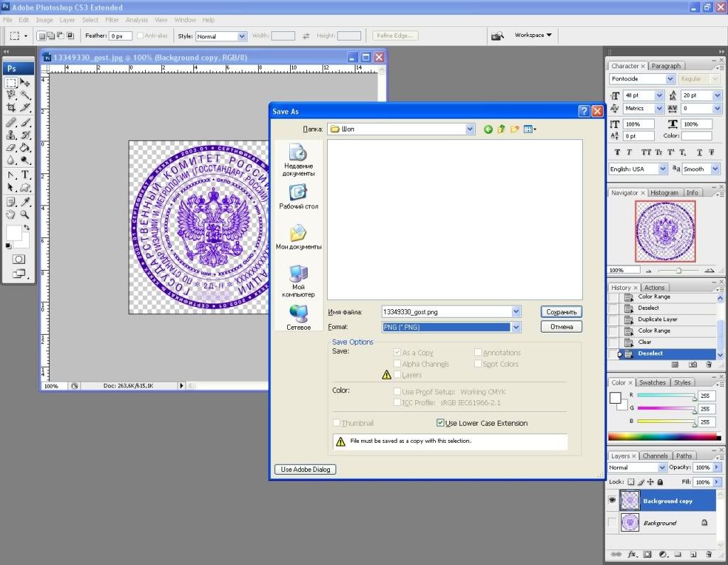728x565 pixels.
Task: Select the Brush tool
Action: click(25, 122)
